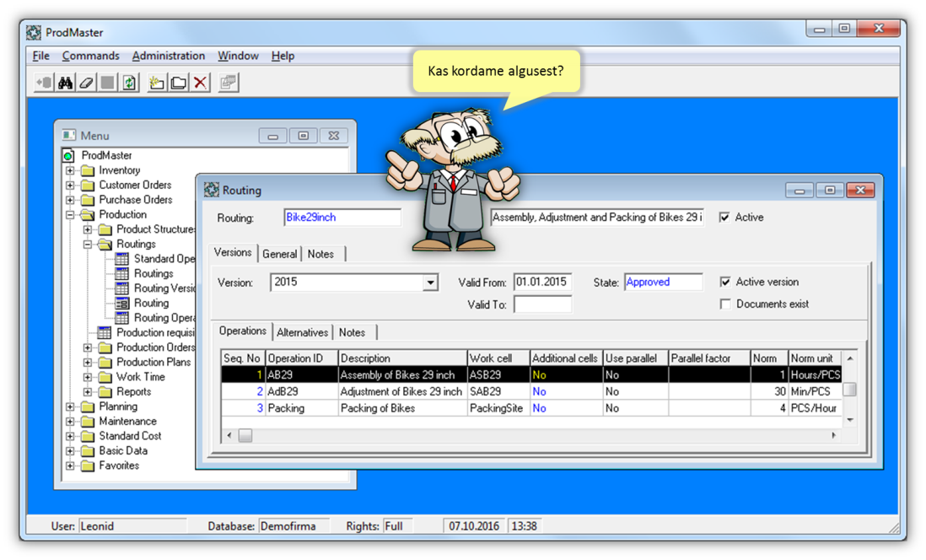
Task: Uncheck the Active routing checkbox
Action: 724,218
